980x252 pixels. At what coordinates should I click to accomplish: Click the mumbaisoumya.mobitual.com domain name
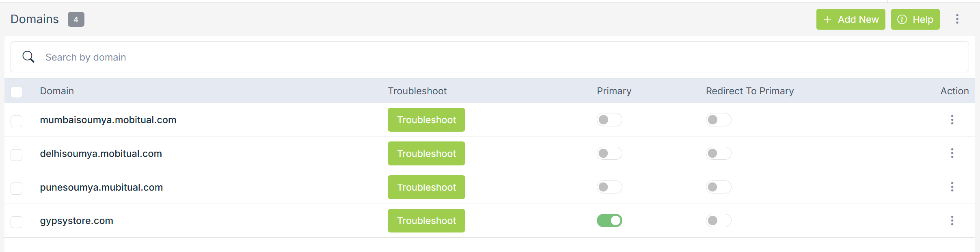(108, 120)
